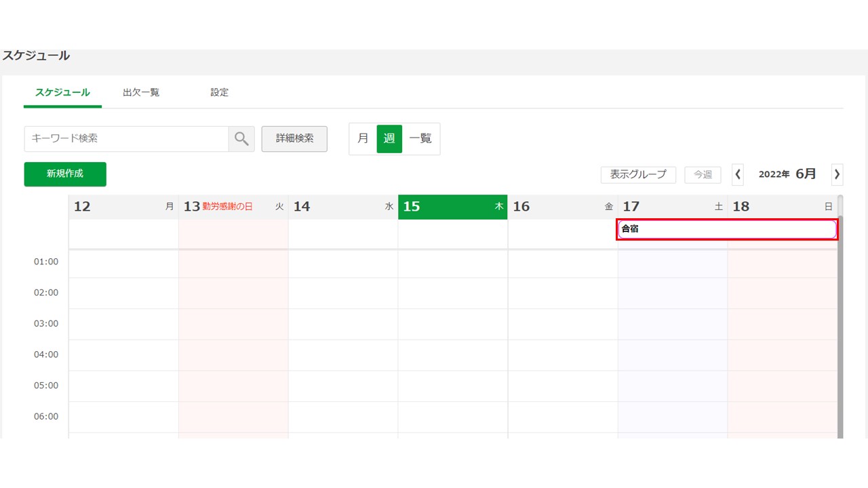Image resolution: width=868 pixels, height=488 pixels.
Task: Select day header 14 水
Action: tap(343, 207)
